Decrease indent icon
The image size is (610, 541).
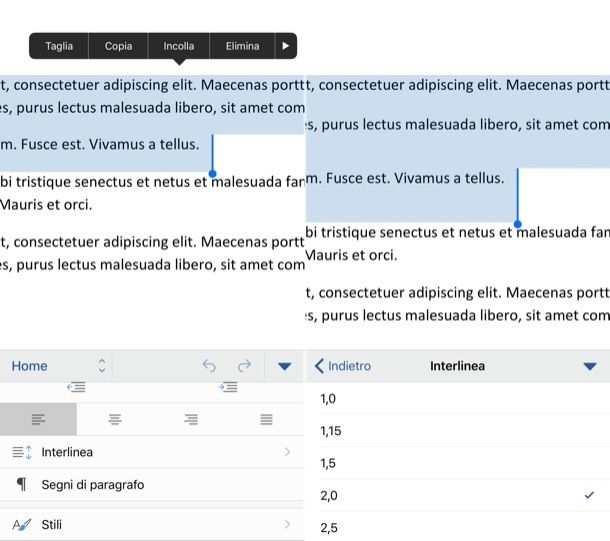point(76,387)
